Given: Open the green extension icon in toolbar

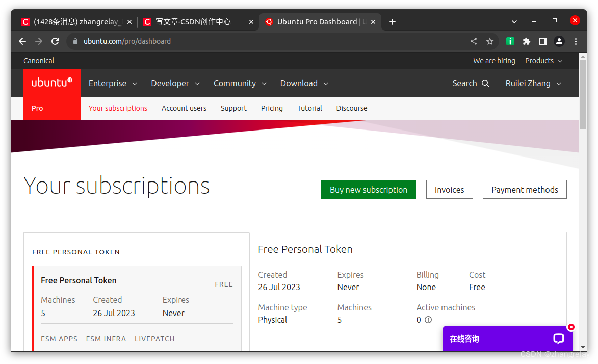Looking at the screenshot, I should pos(510,41).
